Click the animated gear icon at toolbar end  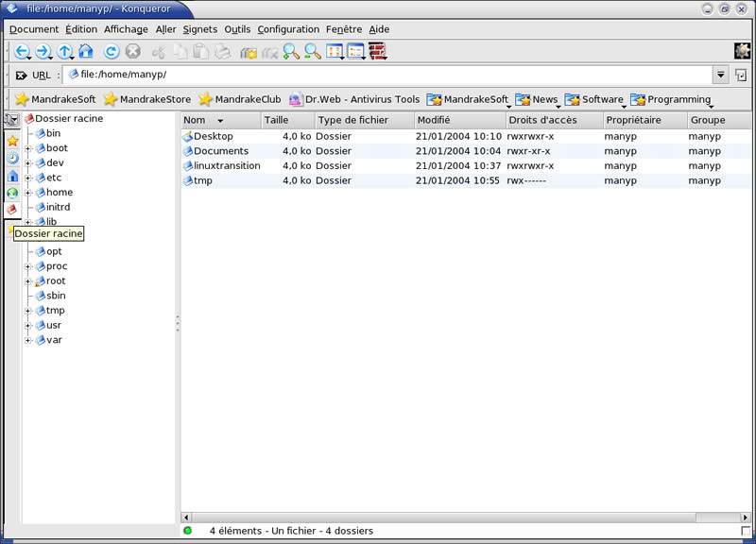(742, 51)
